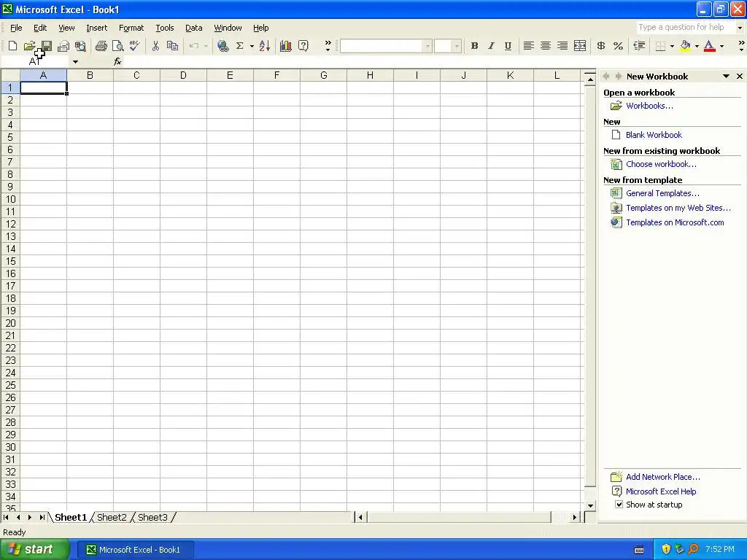Screen dimensions: 747x560
Task: Click the Windows start button
Action: coord(34,550)
